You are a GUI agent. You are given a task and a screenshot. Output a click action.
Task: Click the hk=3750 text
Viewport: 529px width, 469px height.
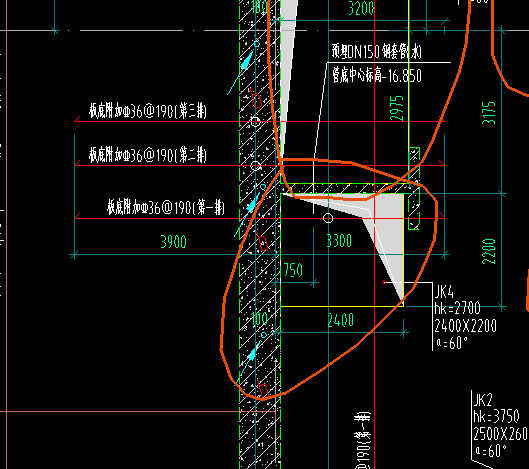pos(497,417)
